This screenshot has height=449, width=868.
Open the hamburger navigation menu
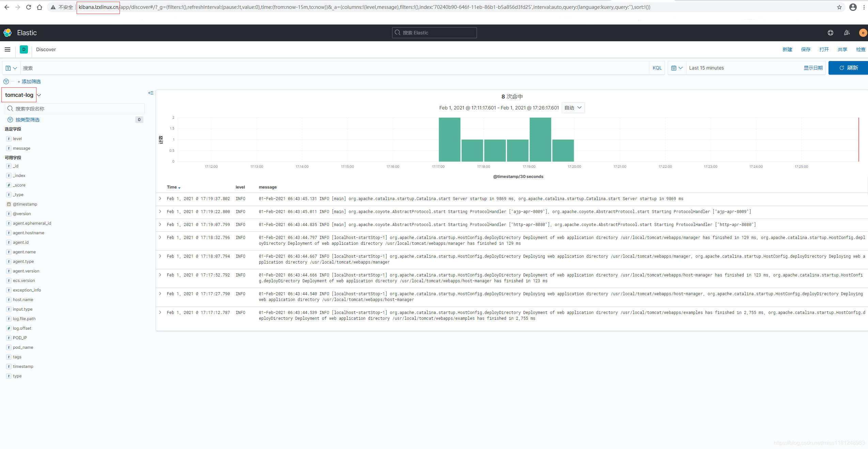click(x=7, y=49)
